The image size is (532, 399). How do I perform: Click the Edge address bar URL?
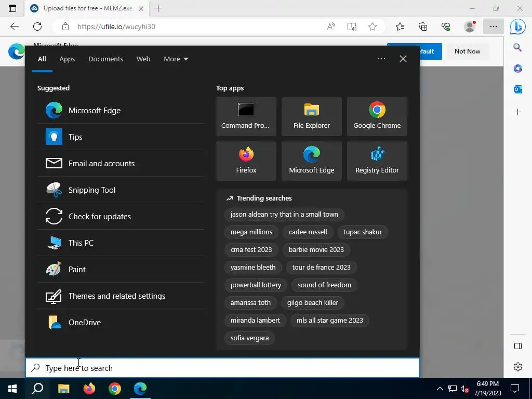click(116, 26)
